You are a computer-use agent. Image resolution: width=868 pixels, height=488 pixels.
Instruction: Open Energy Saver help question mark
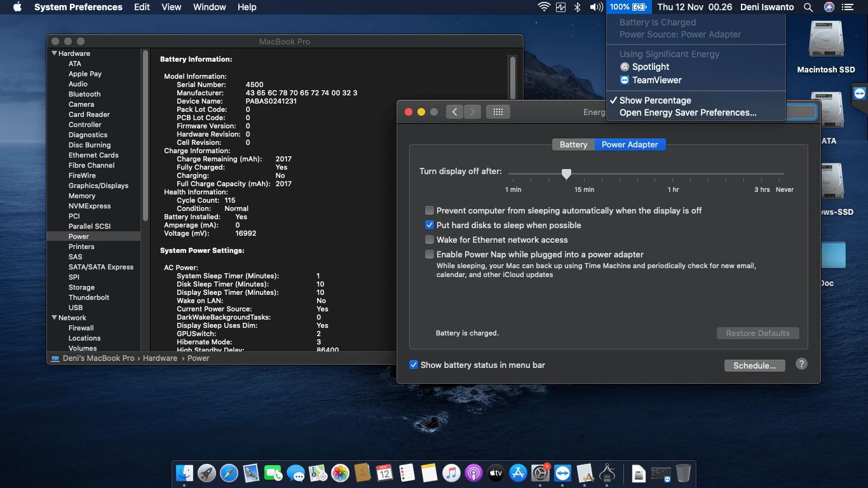click(x=801, y=364)
